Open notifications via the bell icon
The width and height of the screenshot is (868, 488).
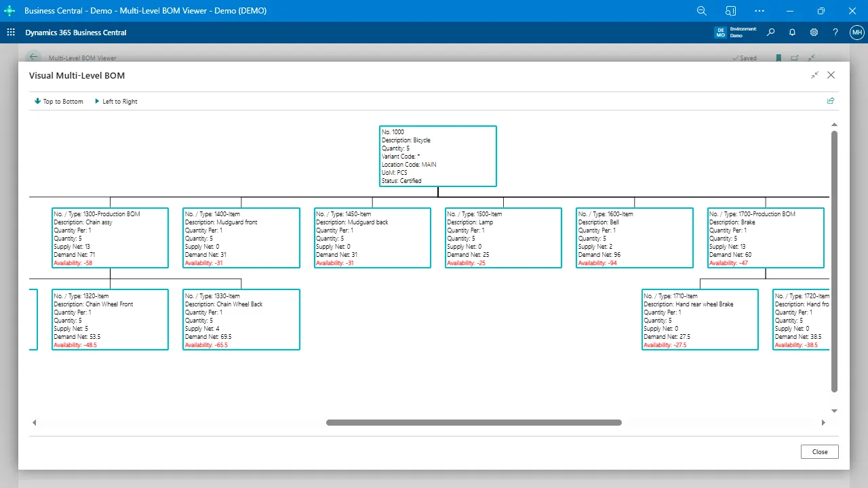(792, 32)
